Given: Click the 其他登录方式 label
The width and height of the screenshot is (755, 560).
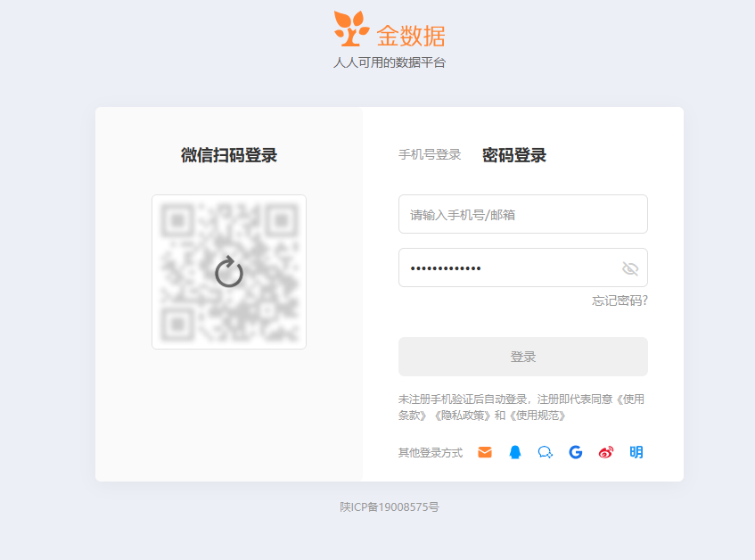Looking at the screenshot, I should click(x=430, y=453).
